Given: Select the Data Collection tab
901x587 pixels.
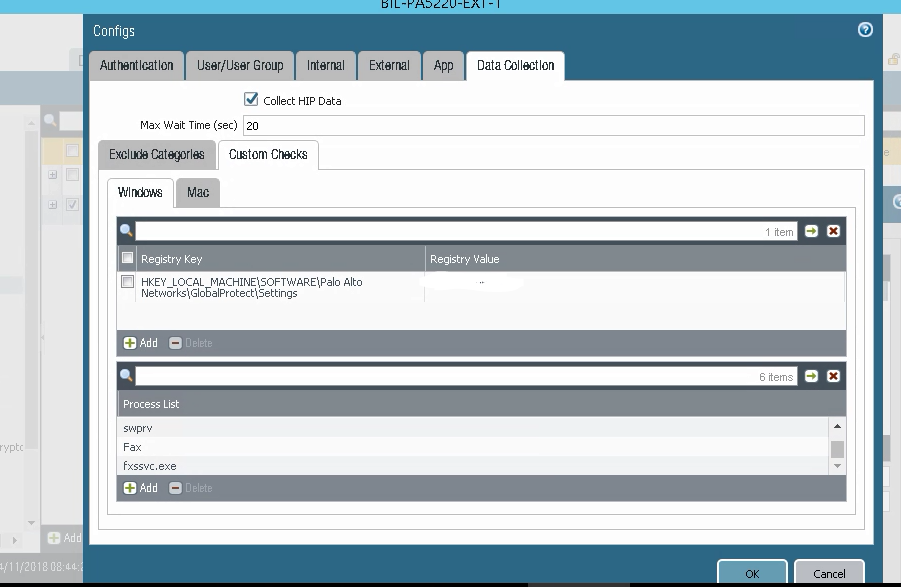Looking at the screenshot, I should [515, 65].
